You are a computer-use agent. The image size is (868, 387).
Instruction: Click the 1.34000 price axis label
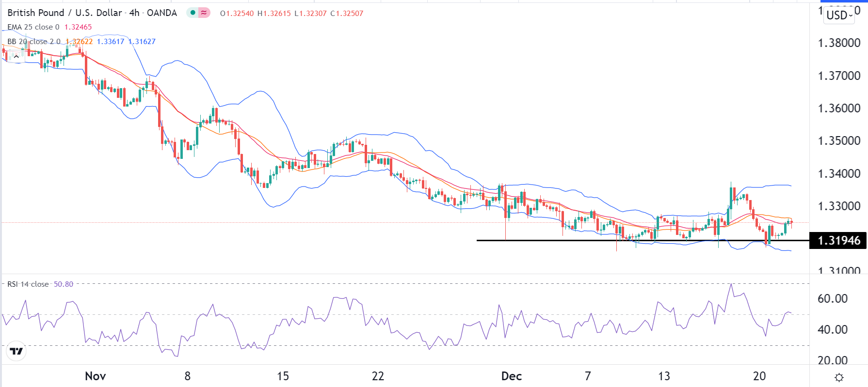click(x=839, y=174)
